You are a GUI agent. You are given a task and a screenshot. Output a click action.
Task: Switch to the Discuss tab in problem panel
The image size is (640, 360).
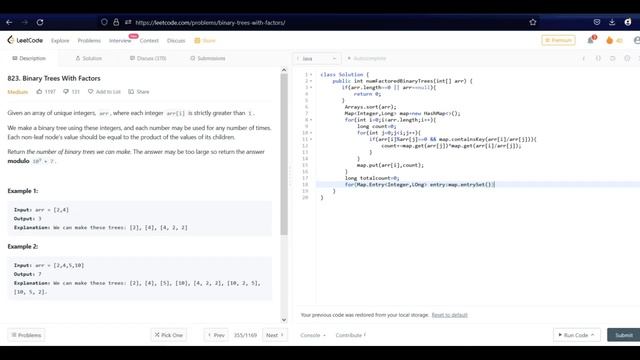(x=148, y=58)
